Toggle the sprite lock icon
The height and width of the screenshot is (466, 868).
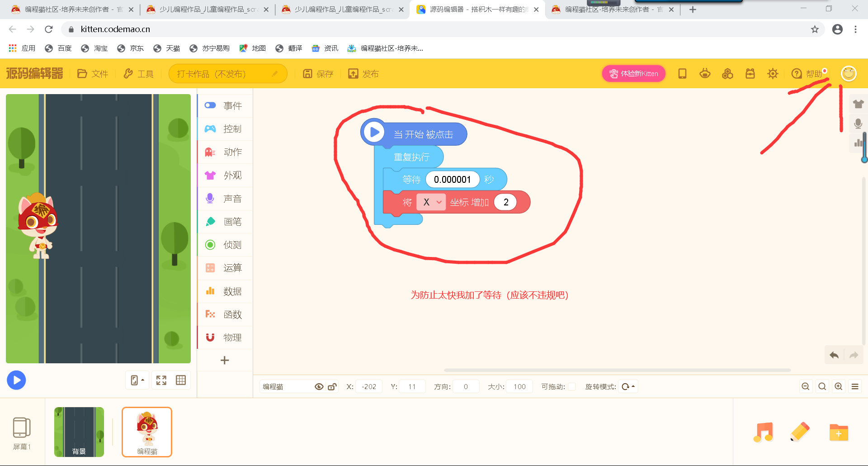click(x=332, y=386)
